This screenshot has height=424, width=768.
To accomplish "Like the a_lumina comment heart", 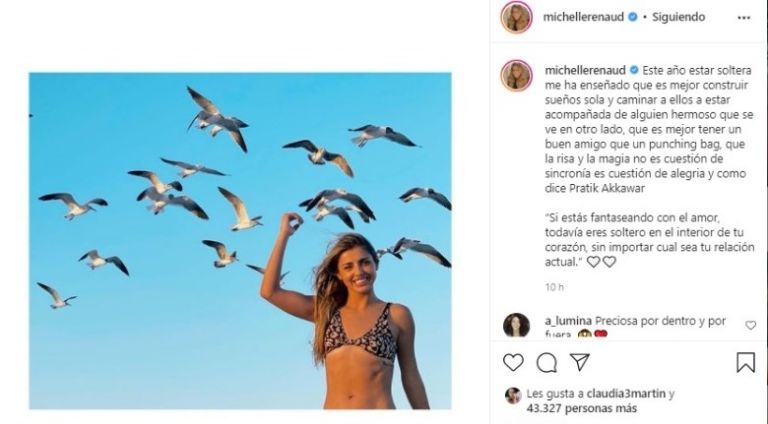I will pyautogui.click(x=751, y=325).
